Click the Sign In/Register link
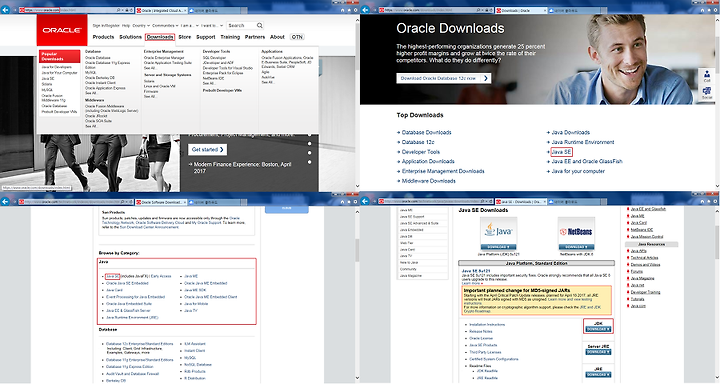 pyautogui.click(x=106, y=26)
